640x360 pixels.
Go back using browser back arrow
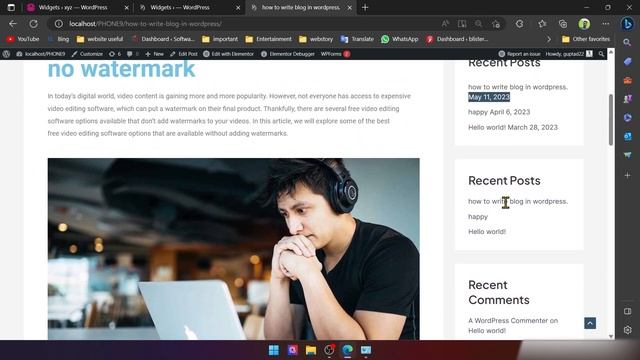13,24
